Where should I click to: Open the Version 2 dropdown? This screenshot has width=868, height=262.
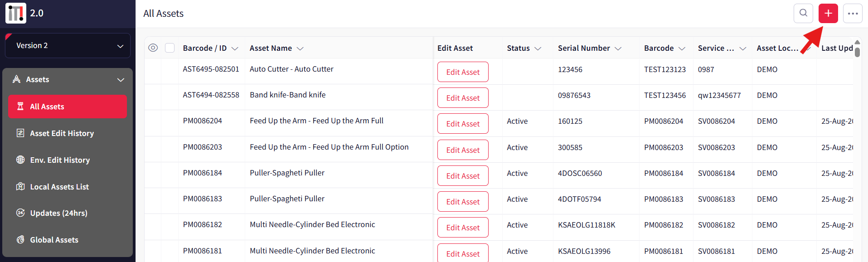[68, 46]
